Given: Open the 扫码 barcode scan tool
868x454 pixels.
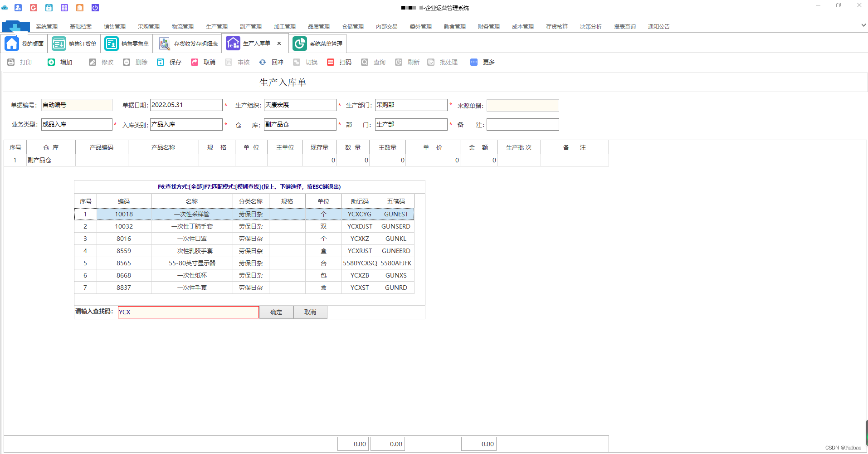Looking at the screenshot, I should tap(339, 62).
